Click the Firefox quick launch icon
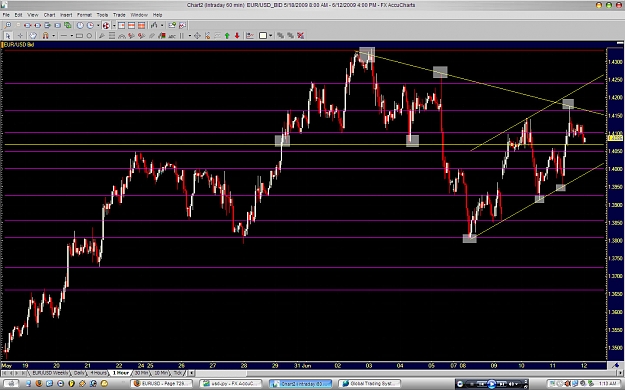625x390 pixels. coord(39,384)
